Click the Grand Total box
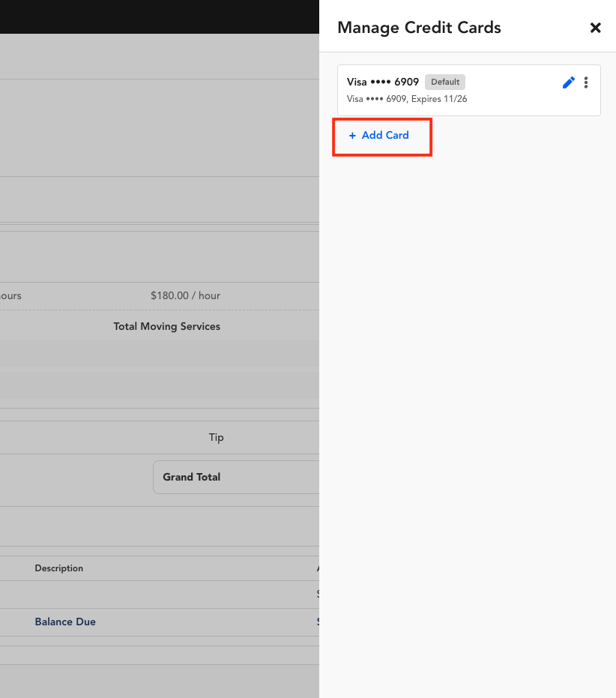This screenshot has height=698, width=616. (x=236, y=477)
